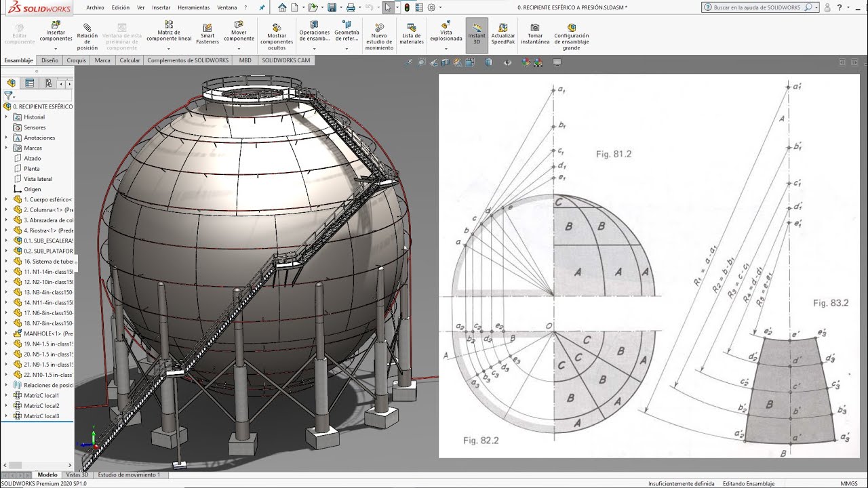The width and height of the screenshot is (868, 488).
Task: Expand the MatrizC local1 node
Action: [x=7, y=395]
